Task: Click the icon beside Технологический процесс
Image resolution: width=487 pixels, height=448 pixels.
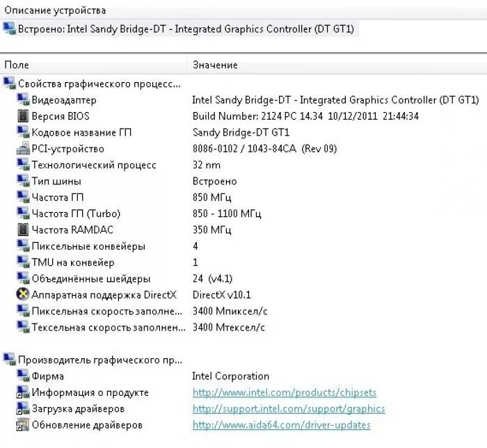Action: [x=23, y=165]
